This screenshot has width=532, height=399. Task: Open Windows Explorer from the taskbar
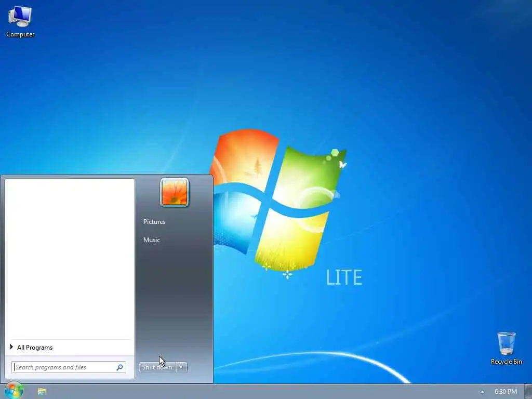[42, 392]
